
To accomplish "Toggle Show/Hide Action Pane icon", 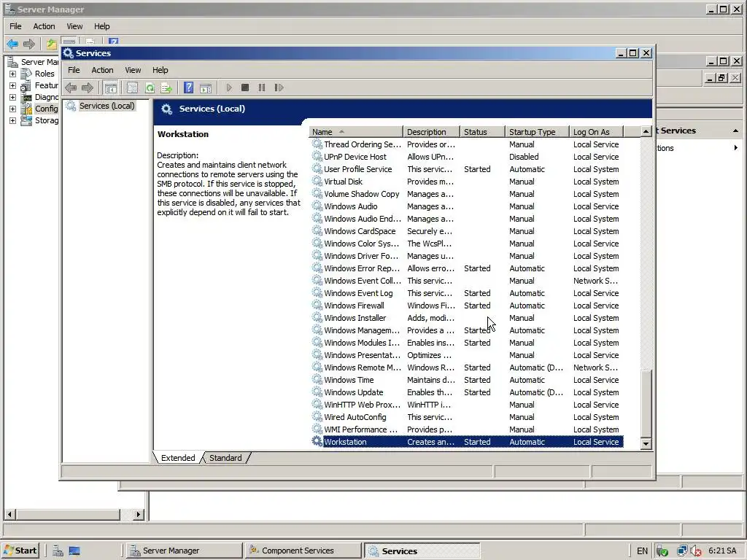I will [206, 87].
